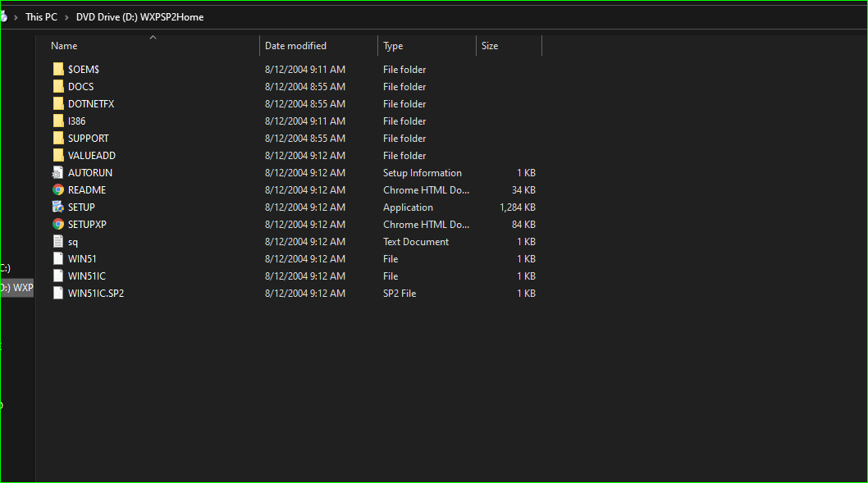The width and height of the screenshot is (868, 483).
Task: Click the 1,284 KB size of SETUP
Action: pyautogui.click(x=518, y=207)
